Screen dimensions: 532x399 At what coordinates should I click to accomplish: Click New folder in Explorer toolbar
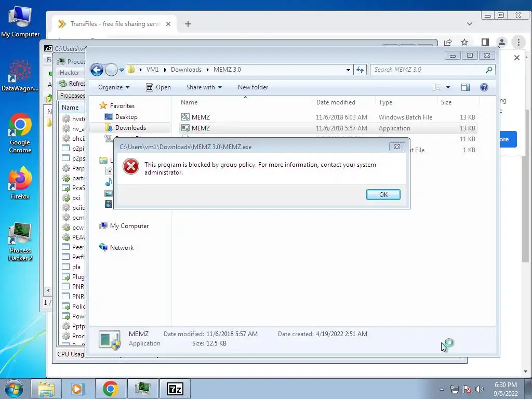[x=253, y=87]
